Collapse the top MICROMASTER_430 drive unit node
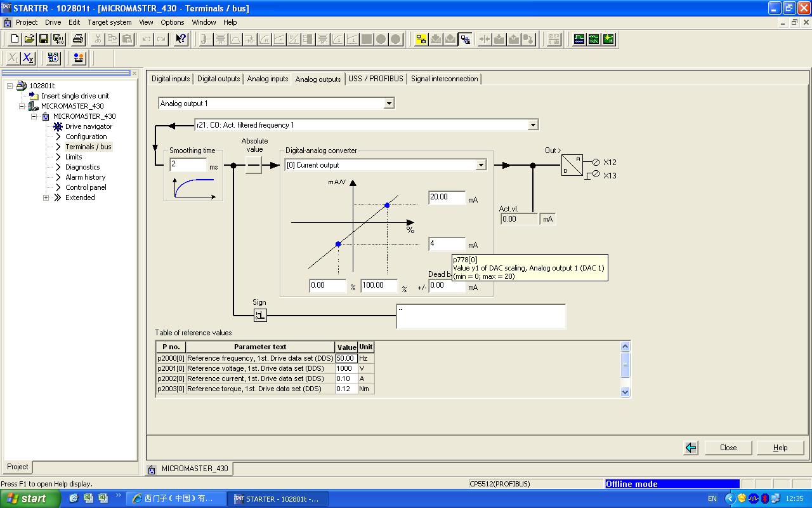The height and width of the screenshot is (508, 812). (x=22, y=106)
